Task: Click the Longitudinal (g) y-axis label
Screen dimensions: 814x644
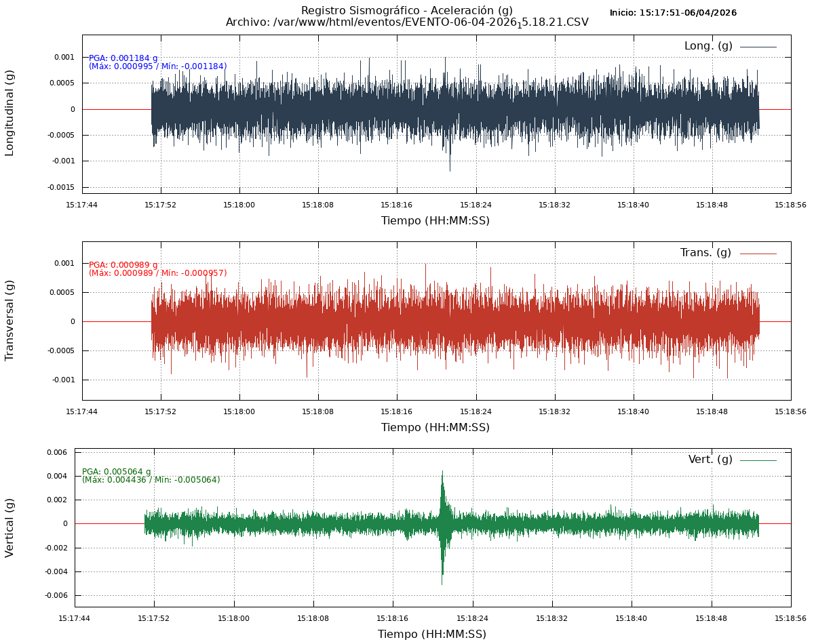Action: click(x=9, y=113)
